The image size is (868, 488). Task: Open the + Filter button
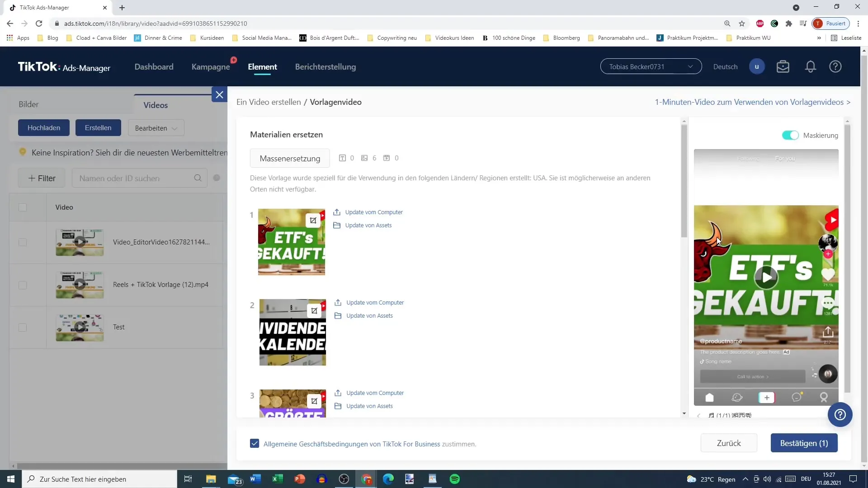click(x=42, y=178)
